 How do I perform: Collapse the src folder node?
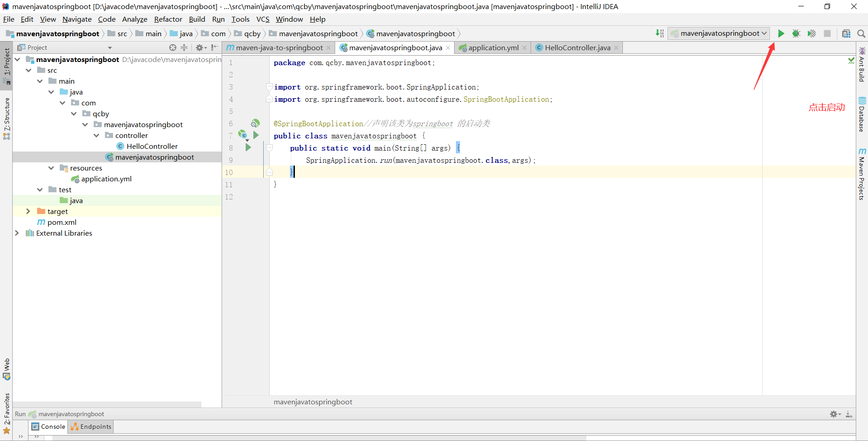pyautogui.click(x=29, y=70)
